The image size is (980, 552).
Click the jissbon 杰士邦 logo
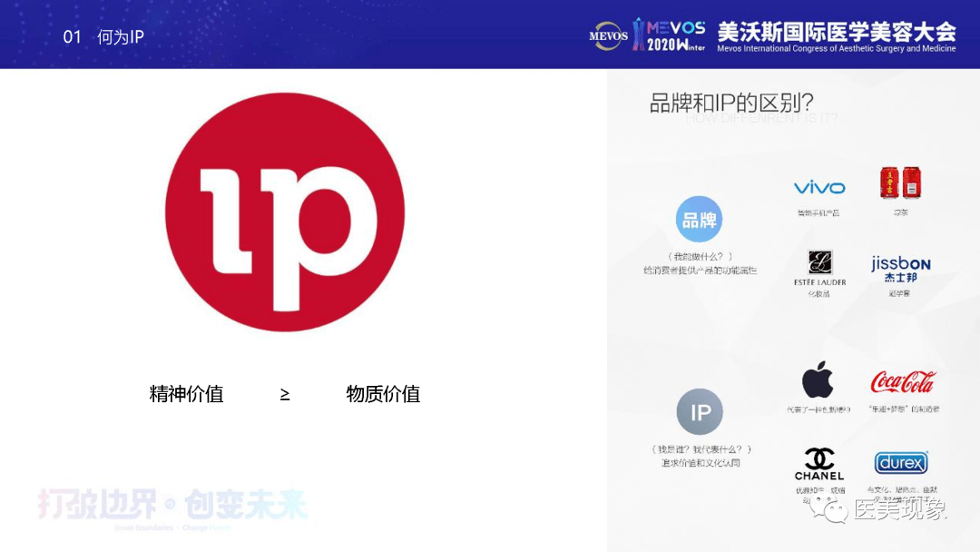coord(901,269)
